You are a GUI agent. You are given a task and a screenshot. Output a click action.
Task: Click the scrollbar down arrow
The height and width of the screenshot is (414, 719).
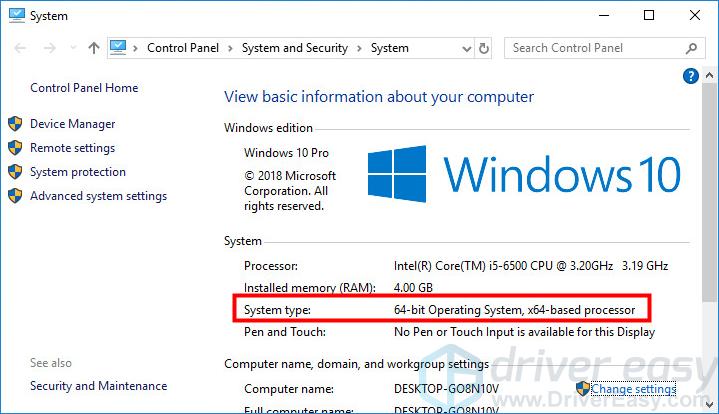tap(709, 405)
